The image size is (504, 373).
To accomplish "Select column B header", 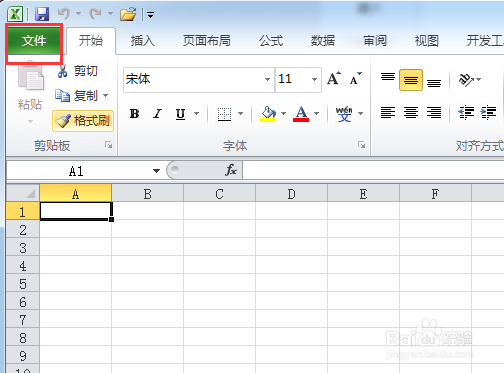I will tap(148, 193).
